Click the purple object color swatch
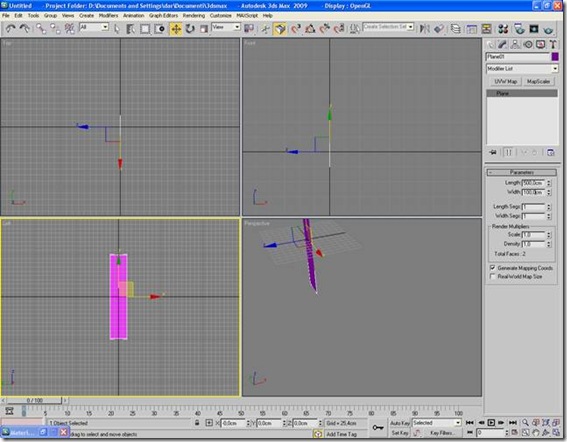 (x=555, y=57)
